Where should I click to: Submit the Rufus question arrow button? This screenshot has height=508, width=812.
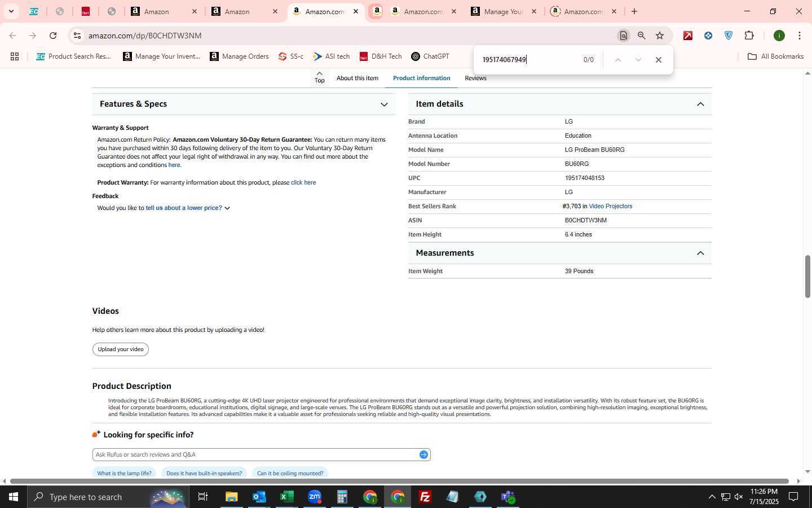pos(423,454)
